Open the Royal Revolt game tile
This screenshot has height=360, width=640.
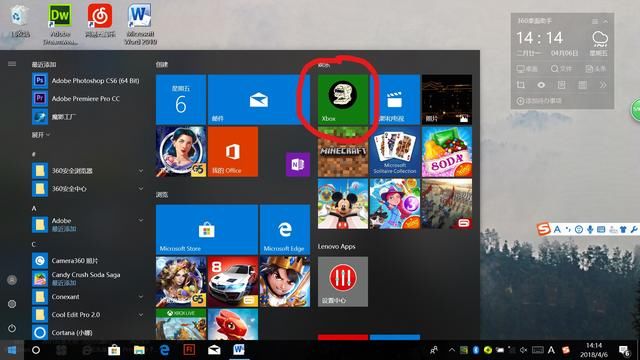point(285,282)
